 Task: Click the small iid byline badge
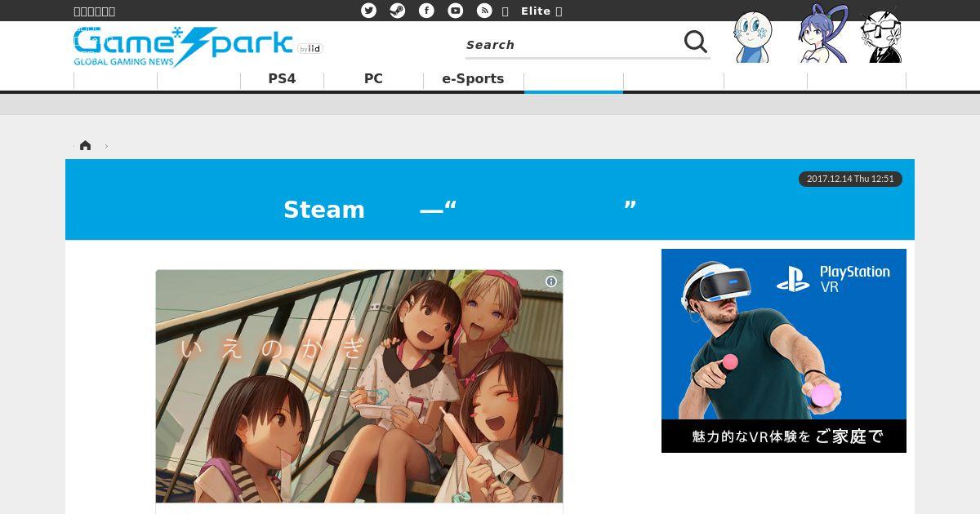[x=310, y=49]
